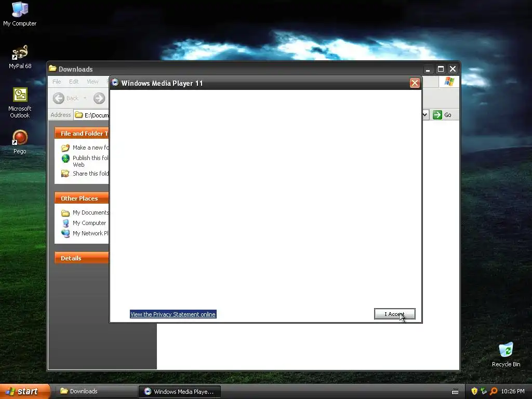Open Microsoft Outlook desktop icon
Image resolution: width=532 pixels, height=399 pixels.
tap(20, 102)
